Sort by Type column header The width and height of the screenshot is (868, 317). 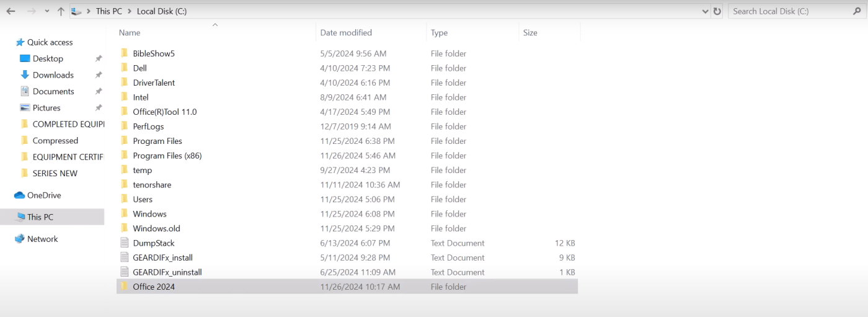439,32
